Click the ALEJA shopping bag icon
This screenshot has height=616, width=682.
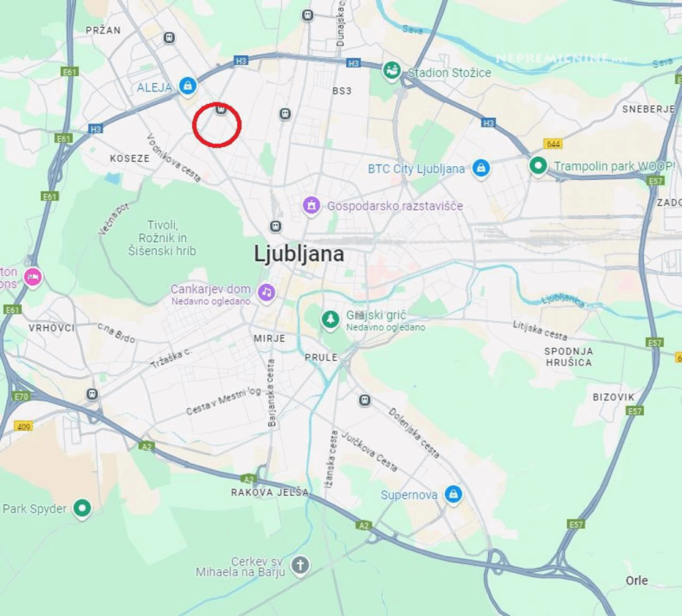point(187,85)
